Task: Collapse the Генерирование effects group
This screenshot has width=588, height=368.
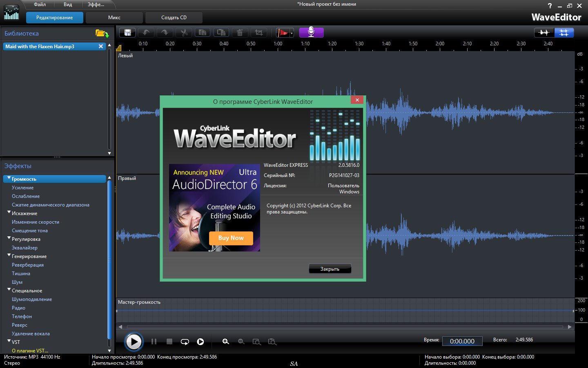Action: tap(9, 255)
